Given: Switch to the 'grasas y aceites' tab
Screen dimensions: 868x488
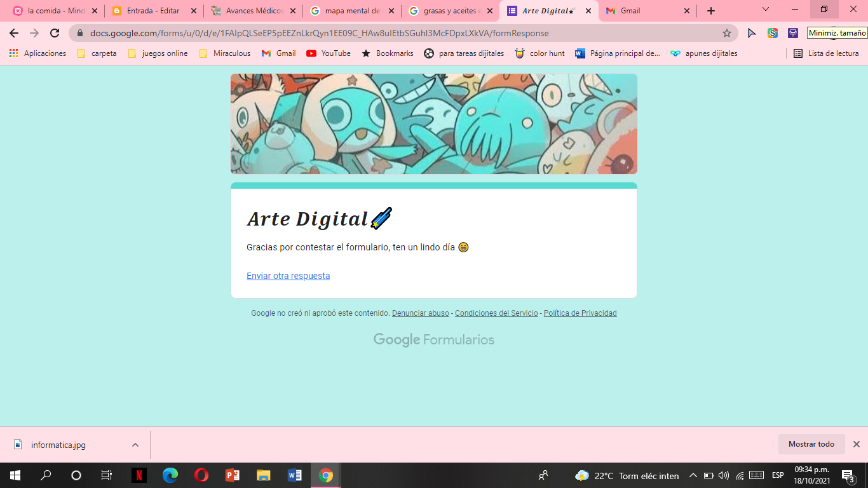Looking at the screenshot, I should click(452, 11).
